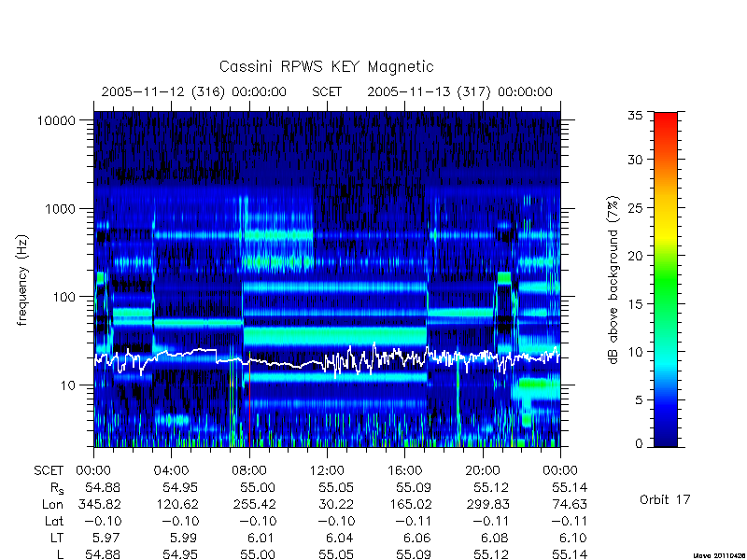Select local time value 5.97
Viewport: 747px width, 560px height.
tap(106, 538)
